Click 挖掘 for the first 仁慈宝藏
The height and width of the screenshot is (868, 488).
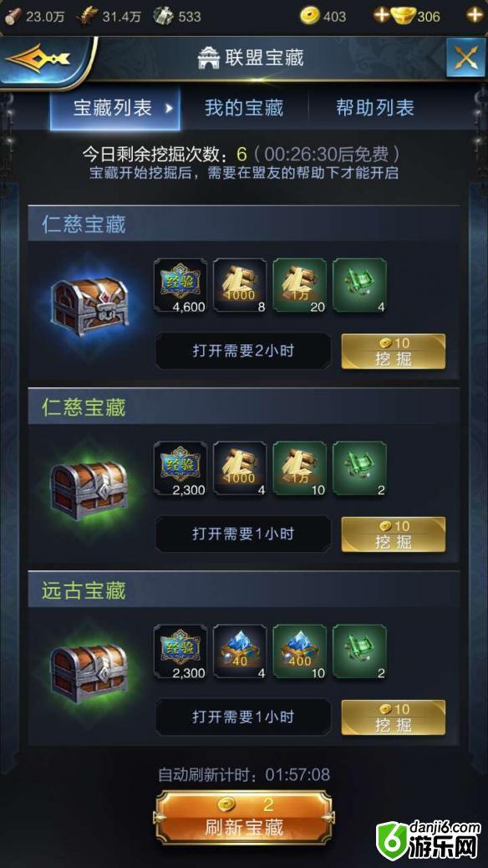coord(394,351)
